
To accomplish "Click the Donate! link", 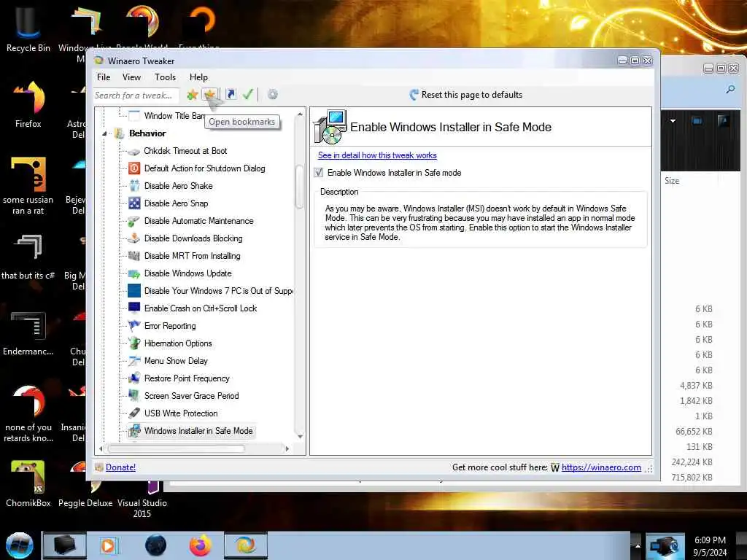I will pos(120,467).
